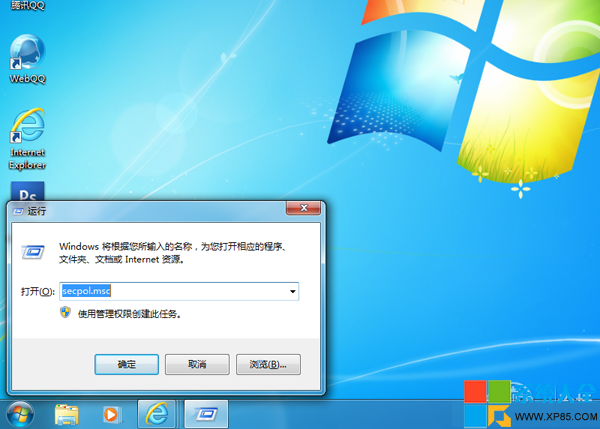This screenshot has width=600, height=429.
Task: Click the Run icon in title bar
Action: (18, 211)
